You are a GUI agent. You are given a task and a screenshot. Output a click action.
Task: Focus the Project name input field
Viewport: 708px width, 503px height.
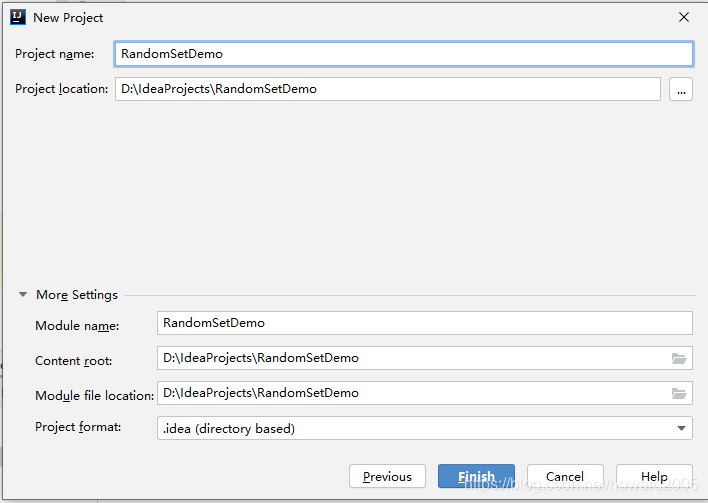(x=404, y=54)
